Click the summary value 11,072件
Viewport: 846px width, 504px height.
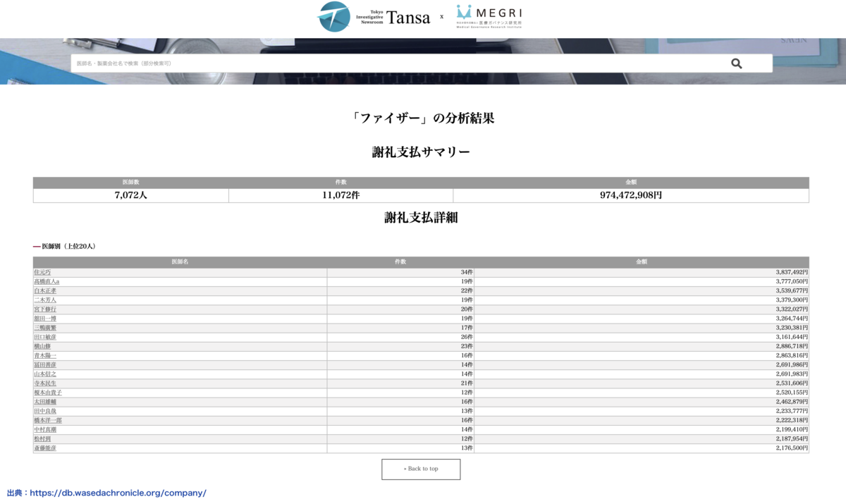(x=341, y=195)
